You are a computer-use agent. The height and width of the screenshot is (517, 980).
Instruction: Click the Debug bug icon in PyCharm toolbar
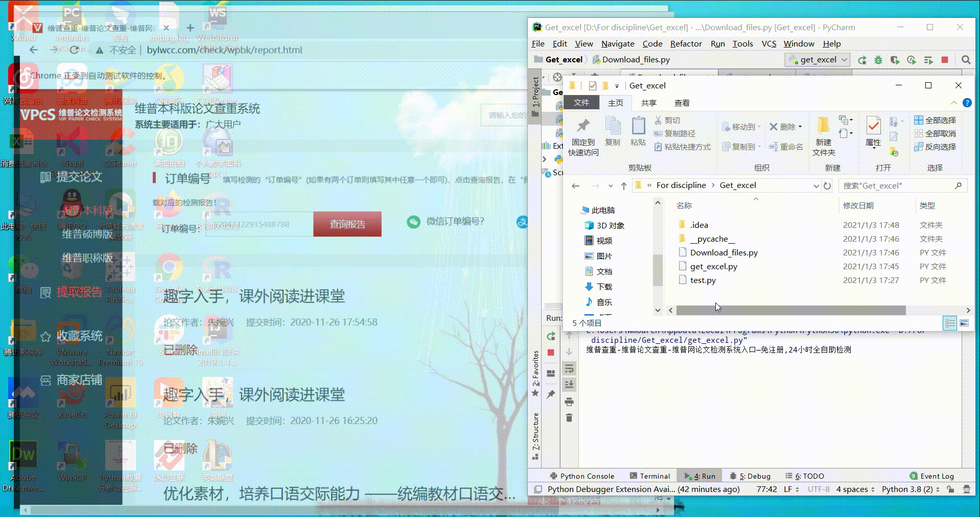coord(878,60)
